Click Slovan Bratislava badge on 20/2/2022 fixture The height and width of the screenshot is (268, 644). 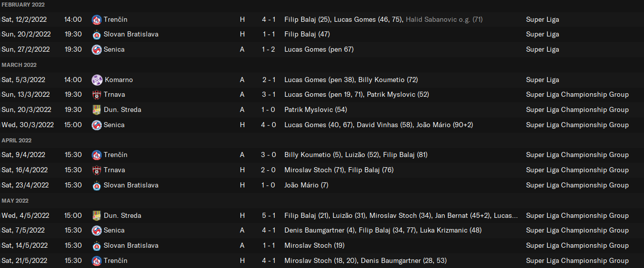click(97, 34)
